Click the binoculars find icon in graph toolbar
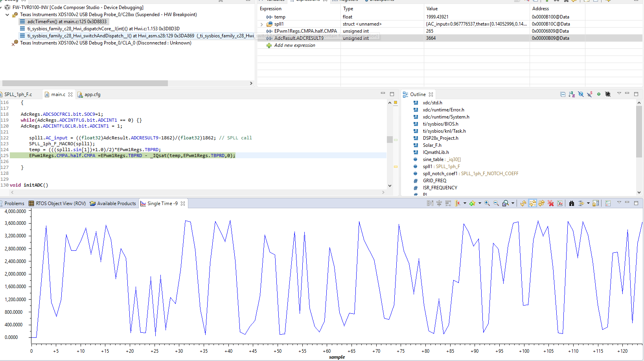644x361 pixels. pyautogui.click(x=572, y=204)
